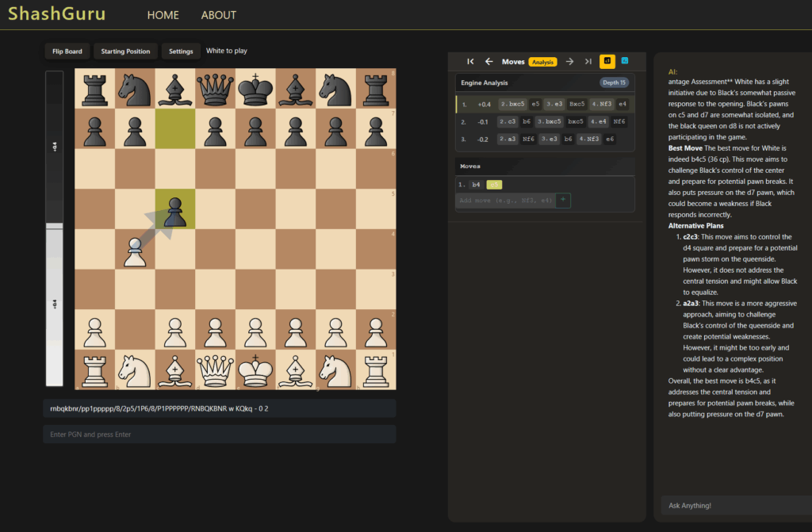Reset to Starting Position

click(x=125, y=52)
